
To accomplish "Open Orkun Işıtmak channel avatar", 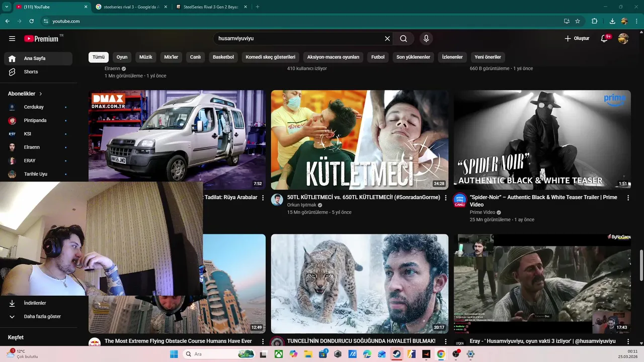I will pyautogui.click(x=277, y=200).
